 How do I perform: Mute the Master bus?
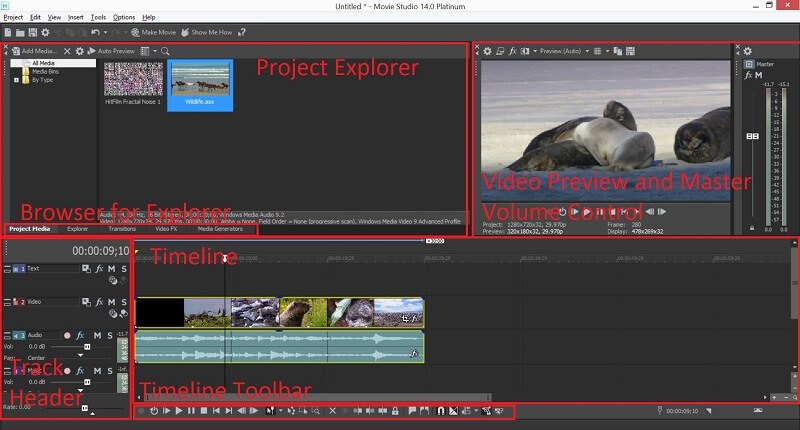tap(759, 75)
